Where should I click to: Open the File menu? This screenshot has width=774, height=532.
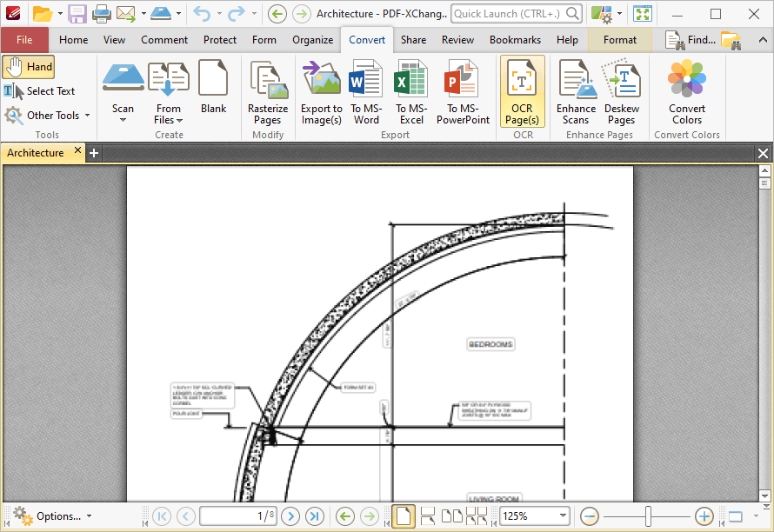tap(24, 40)
